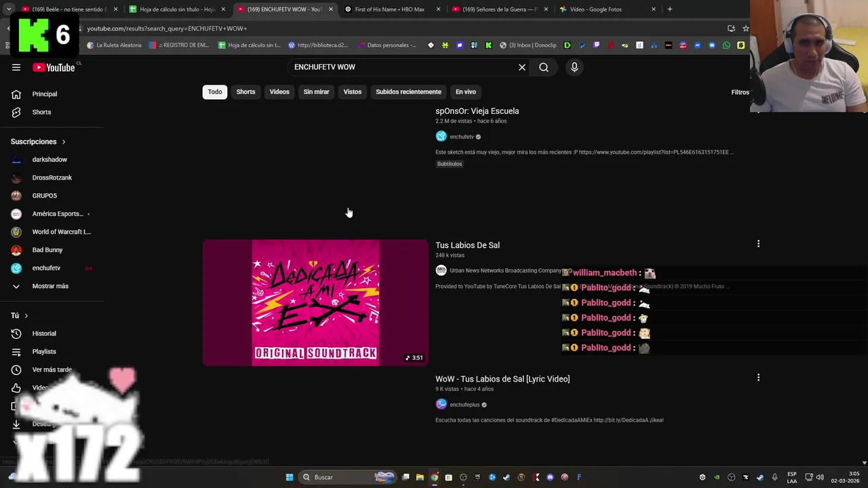
Task: Open the enchufetv channel under Vieja Escuela
Action: pyautogui.click(x=462, y=137)
